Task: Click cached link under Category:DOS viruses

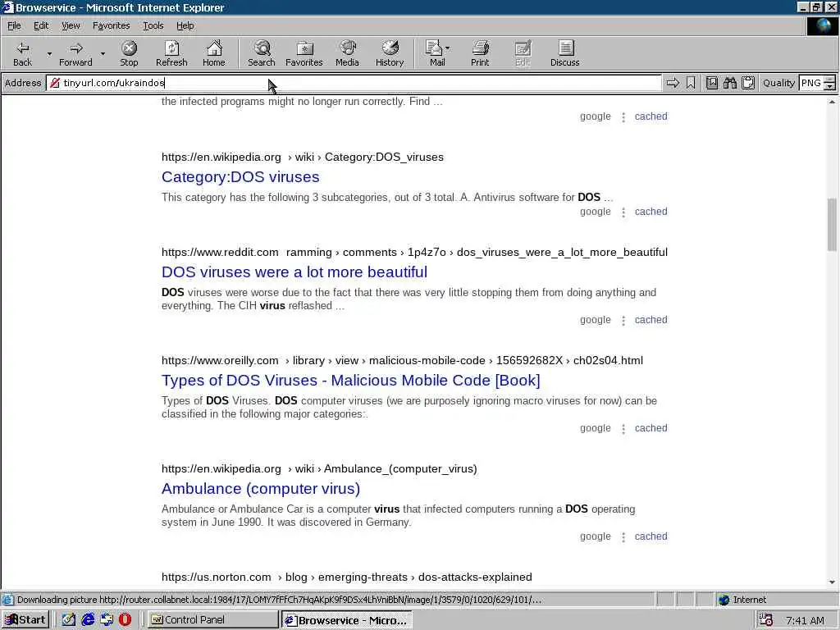Action: 651,212
